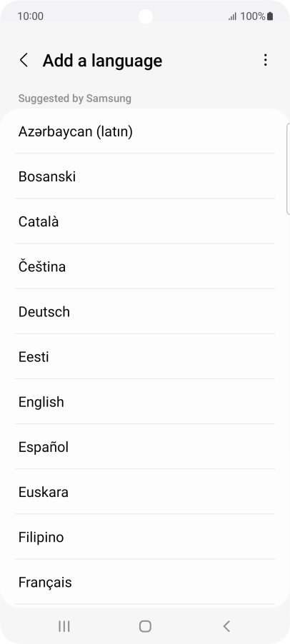Tap the home navigation button
Viewport: 290px width, 644px height.
[x=145, y=626]
